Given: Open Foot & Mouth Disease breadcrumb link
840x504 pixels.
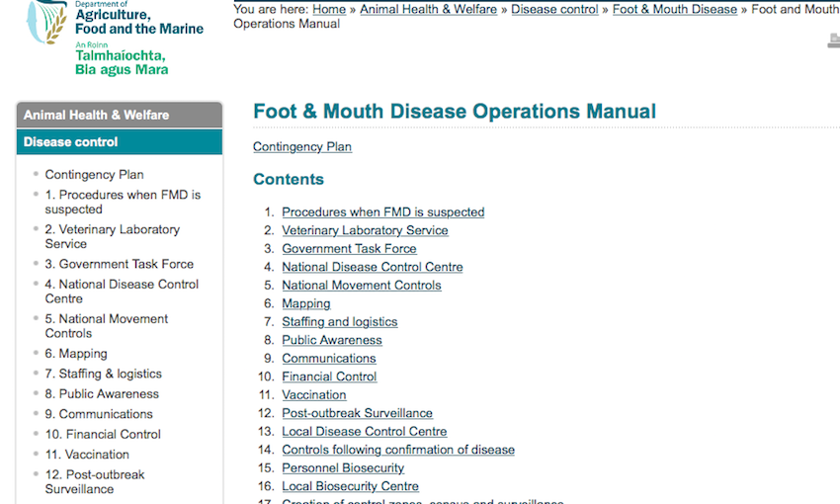Looking at the screenshot, I should click(674, 10).
